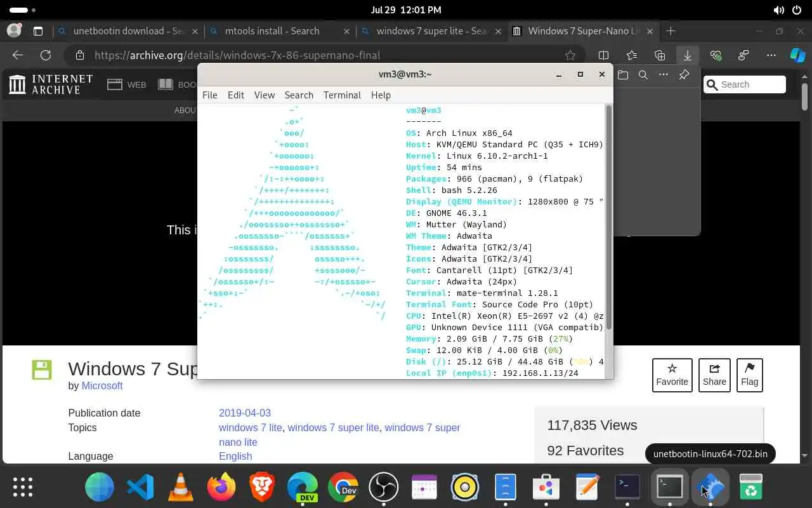812x508 pixels.
Task: Open the Files manager in dock
Action: click(x=506, y=487)
